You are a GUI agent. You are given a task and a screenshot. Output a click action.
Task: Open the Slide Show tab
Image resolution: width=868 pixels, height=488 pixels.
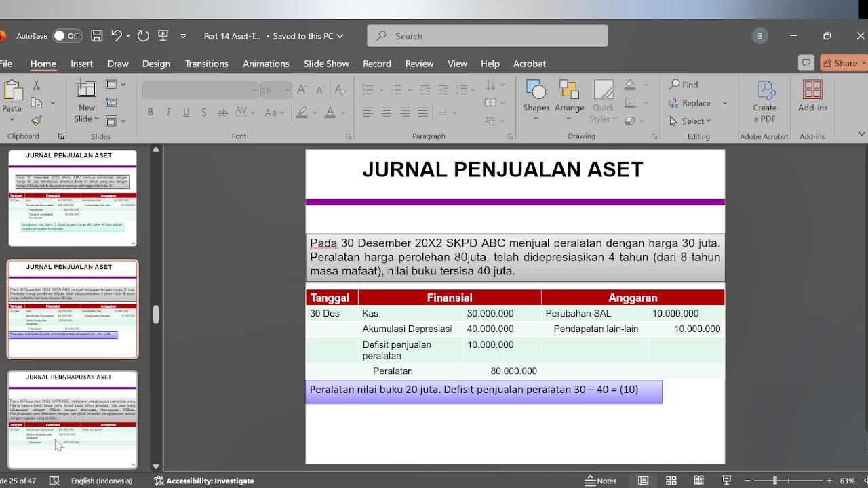326,64
